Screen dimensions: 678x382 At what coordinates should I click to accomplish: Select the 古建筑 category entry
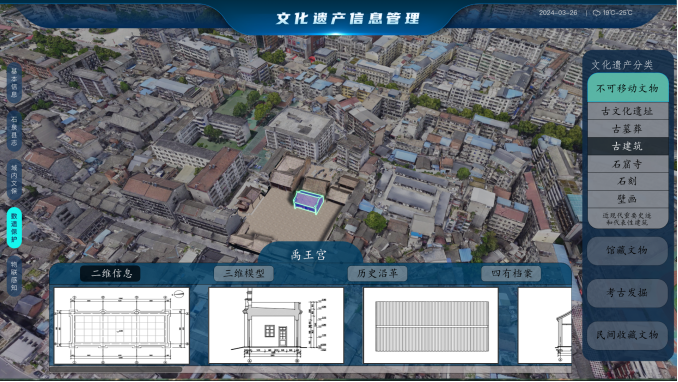tap(627, 147)
